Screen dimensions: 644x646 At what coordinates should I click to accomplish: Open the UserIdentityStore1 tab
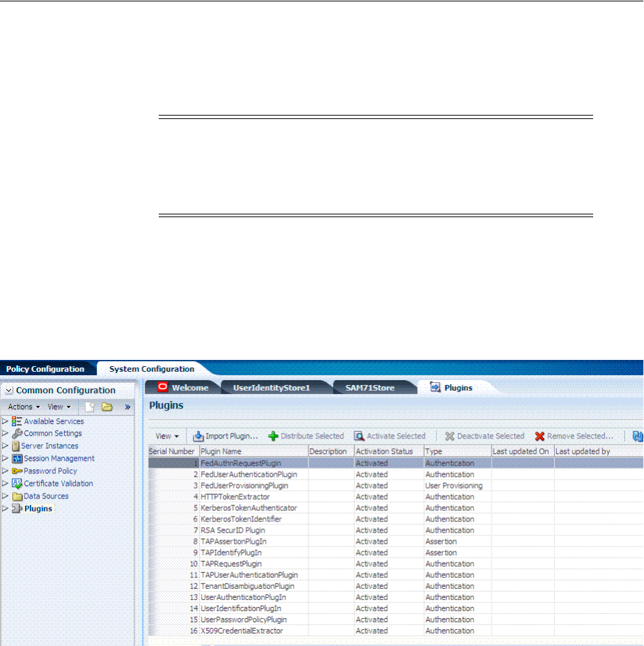(272, 388)
